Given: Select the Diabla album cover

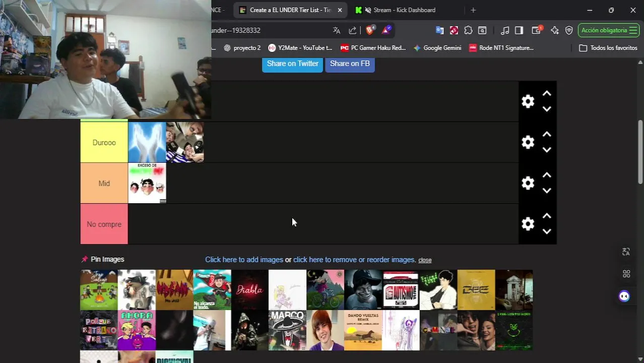Looking at the screenshot, I should [250, 289].
